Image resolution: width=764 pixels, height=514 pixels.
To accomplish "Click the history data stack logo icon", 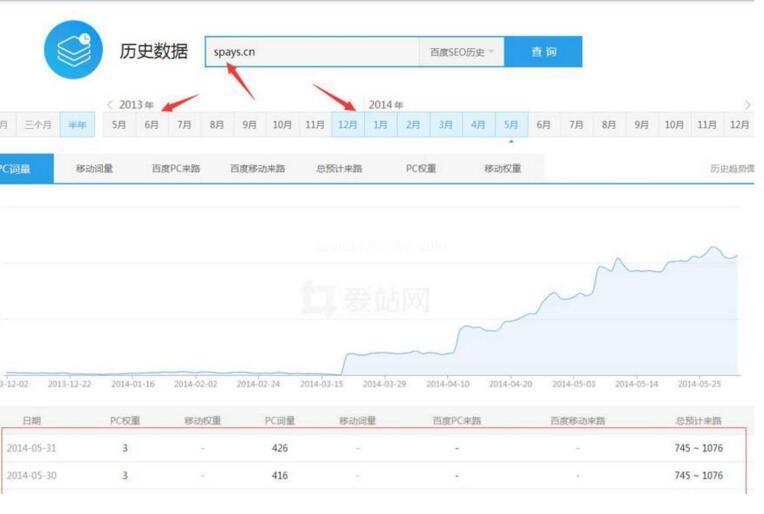I will click(73, 49).
